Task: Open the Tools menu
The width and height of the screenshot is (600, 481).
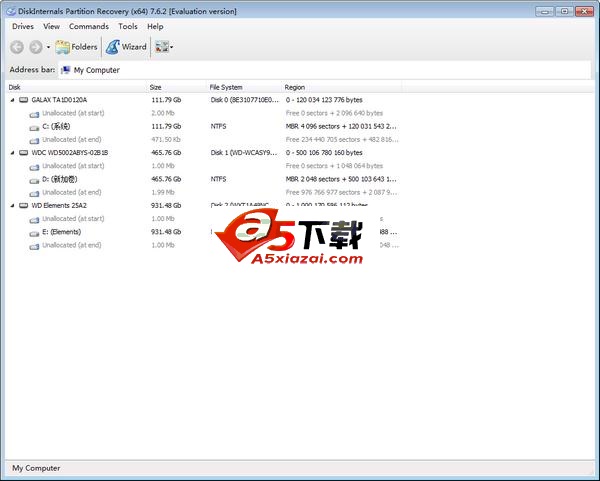Action: point(128,26)
